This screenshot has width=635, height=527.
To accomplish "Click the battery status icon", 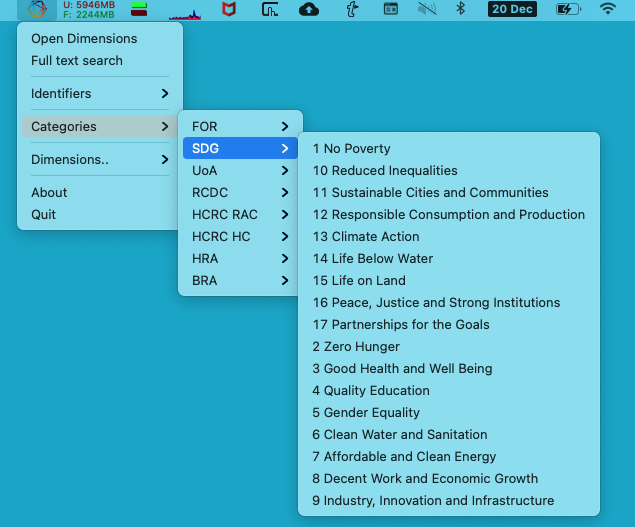I will [567, 9].
